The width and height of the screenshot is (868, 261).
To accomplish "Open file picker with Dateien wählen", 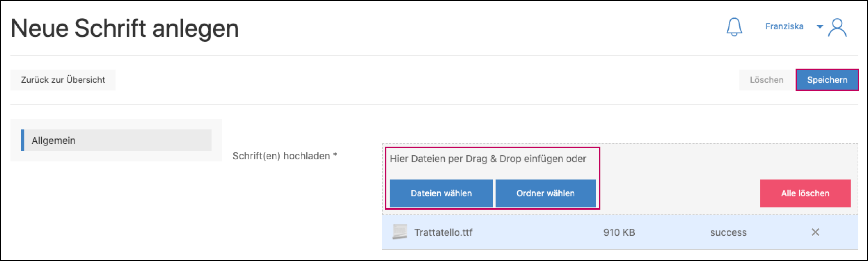I will click(441, 193).
